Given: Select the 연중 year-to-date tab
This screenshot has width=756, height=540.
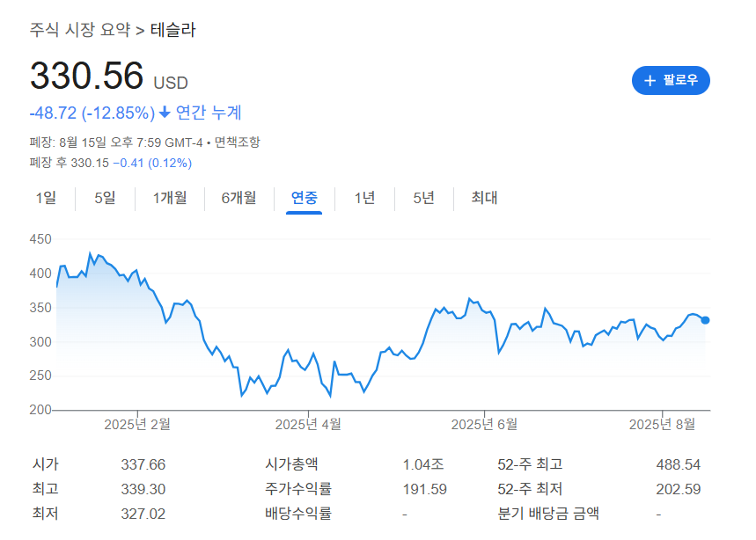Looking at the screenshot, I should [x=305, y=198].
